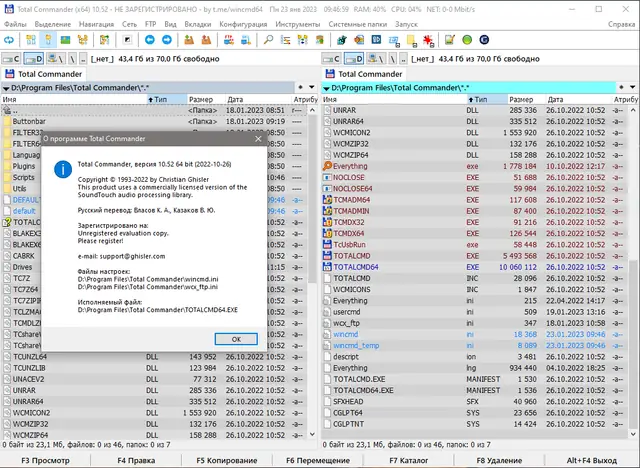Select drive D button in left panel
The height and width of the screenshot is (468, 640).
(36, 59)
